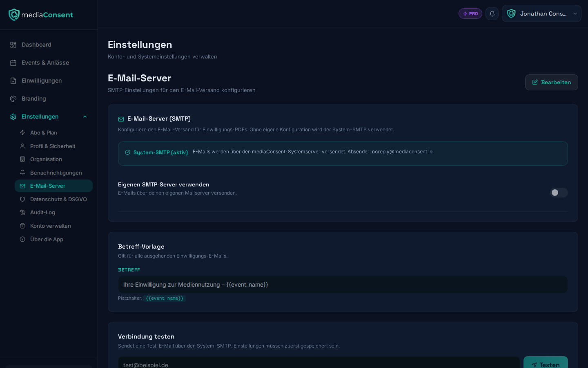Click the Benachrichtigungen bell icon in sidebar
The width and height of the screenshot is (588, 368).
[x=22, y=173]
